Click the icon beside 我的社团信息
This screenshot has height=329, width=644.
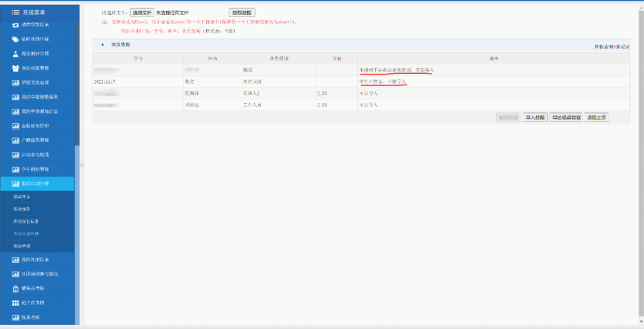[x=15, y=258]
